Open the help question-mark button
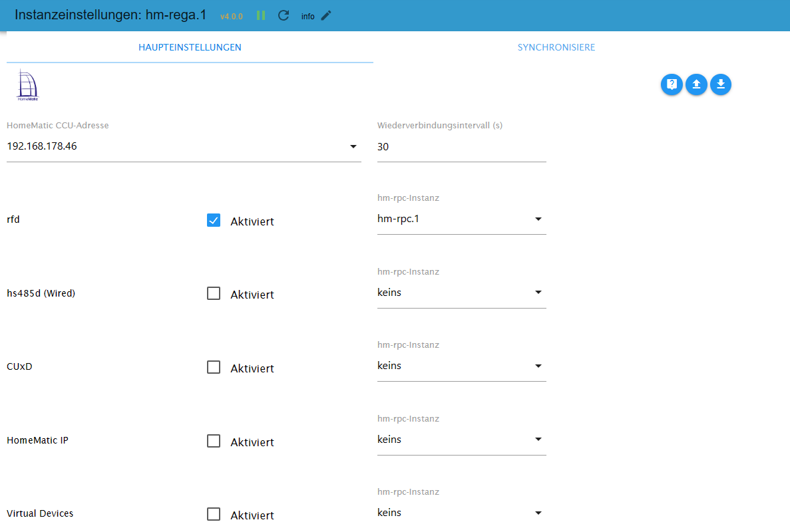The height and width of the screenshot is (532, 790). 672,84
